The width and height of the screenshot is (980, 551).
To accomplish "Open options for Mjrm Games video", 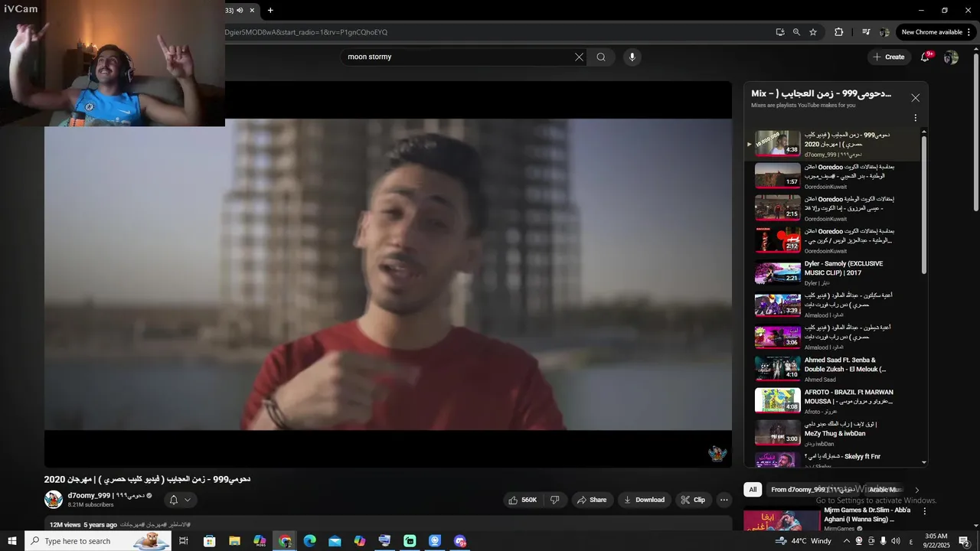I will [924, 511].
